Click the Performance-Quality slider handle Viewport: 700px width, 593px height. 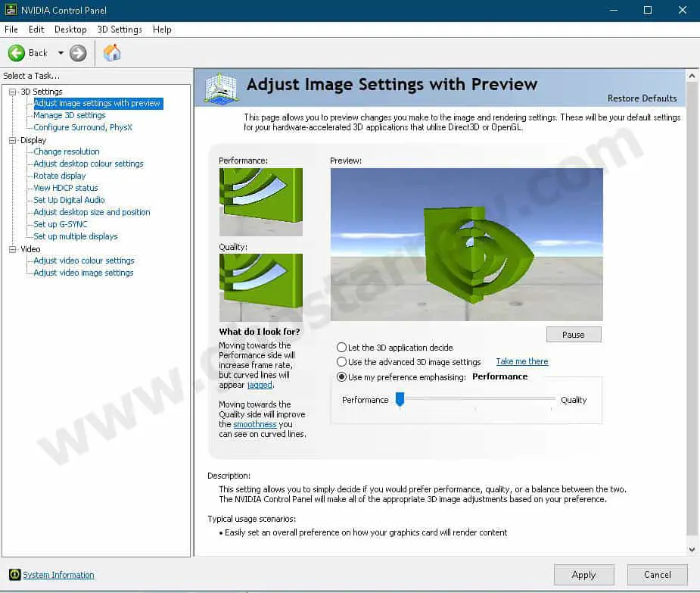tap(400, 399)
